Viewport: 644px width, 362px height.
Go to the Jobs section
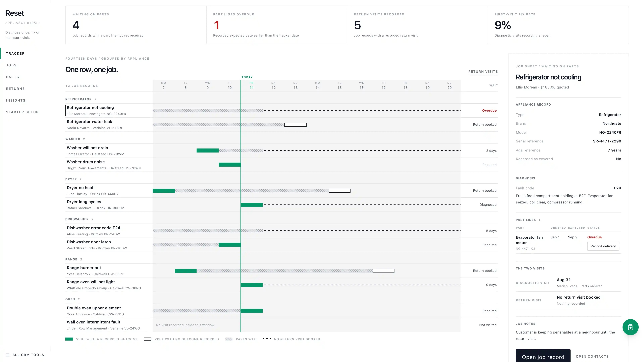25,65
